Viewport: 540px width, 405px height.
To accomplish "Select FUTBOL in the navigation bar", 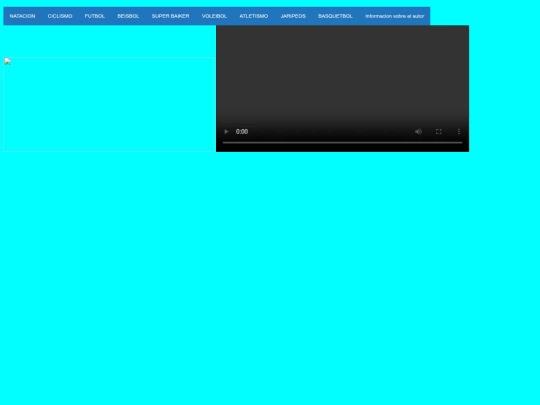I will 95,16.
